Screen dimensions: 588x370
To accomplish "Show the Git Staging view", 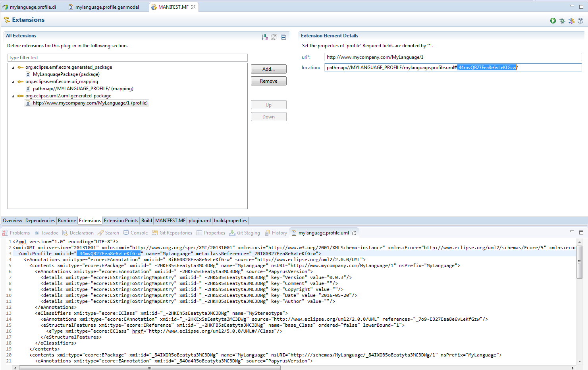I will (x=245, y=233).
